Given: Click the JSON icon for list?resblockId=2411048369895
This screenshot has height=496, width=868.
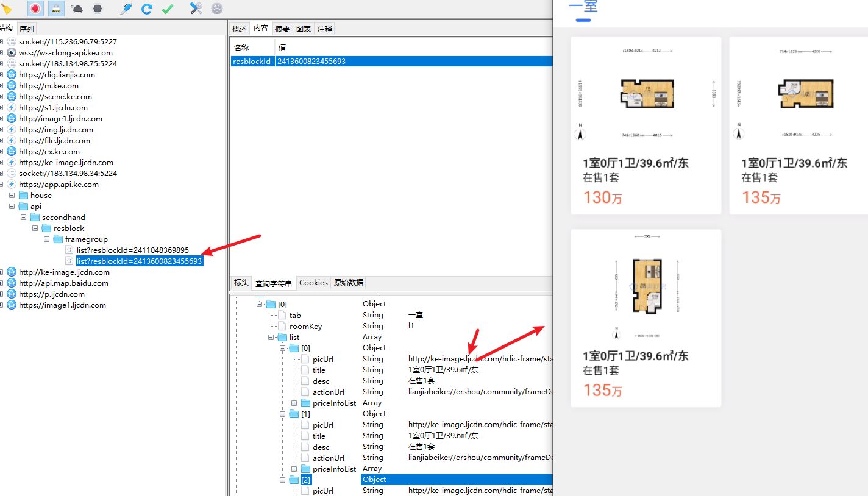Looking at the screenshot, I should 69,250.
